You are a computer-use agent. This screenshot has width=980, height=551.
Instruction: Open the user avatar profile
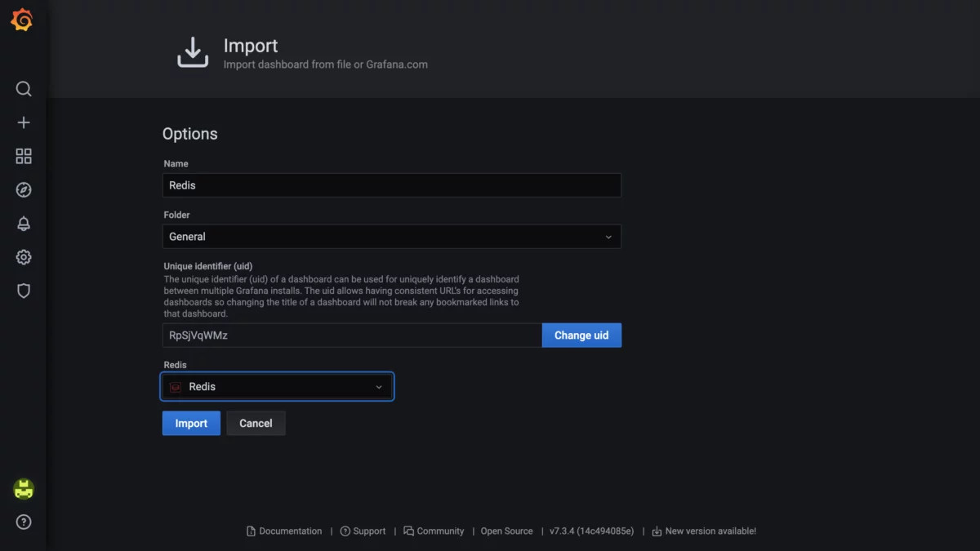coord(24,489)
